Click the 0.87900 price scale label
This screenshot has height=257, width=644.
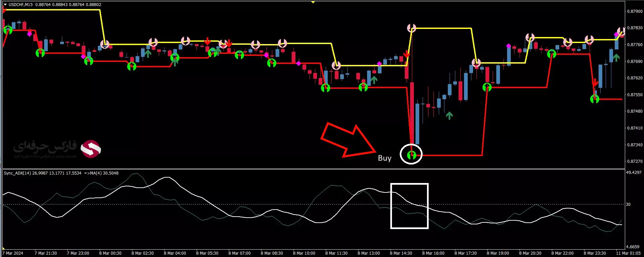pyautogui.click(x=635, y=11)
